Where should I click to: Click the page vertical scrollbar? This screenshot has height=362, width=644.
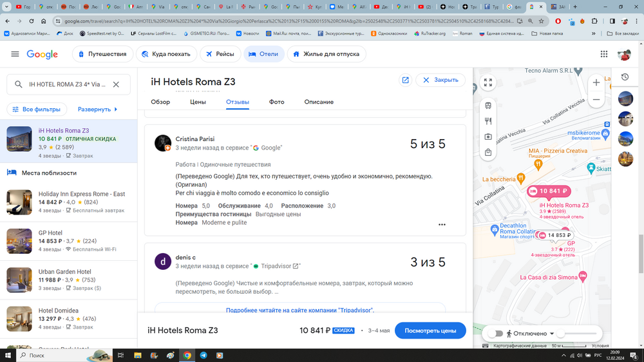[641, 254]
